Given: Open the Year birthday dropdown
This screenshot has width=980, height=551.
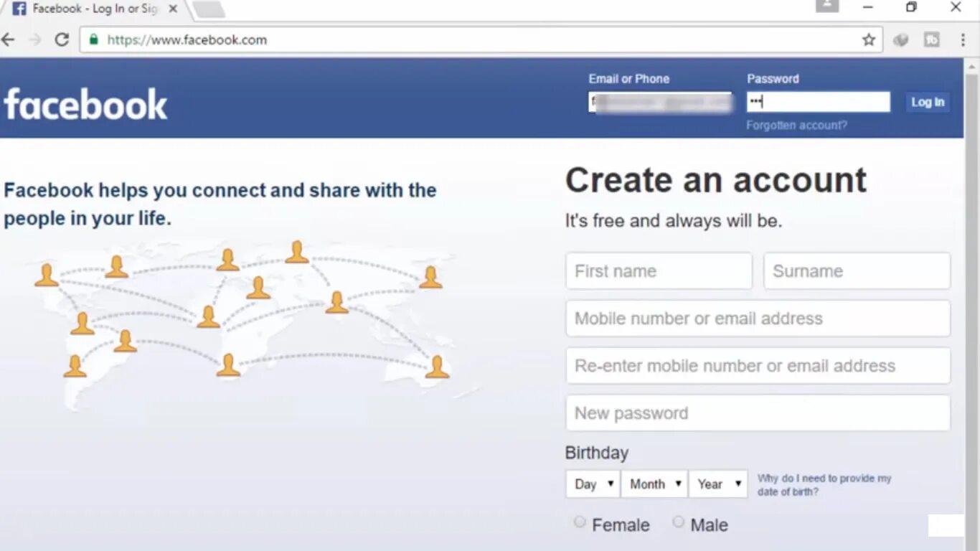Looking at the screenshot, I should tap(718, 484).
